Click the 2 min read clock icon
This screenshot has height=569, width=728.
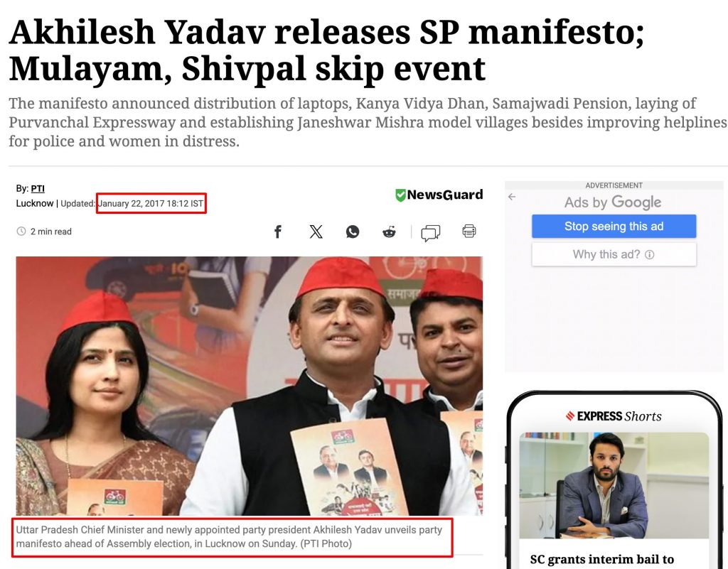[21, 232]
